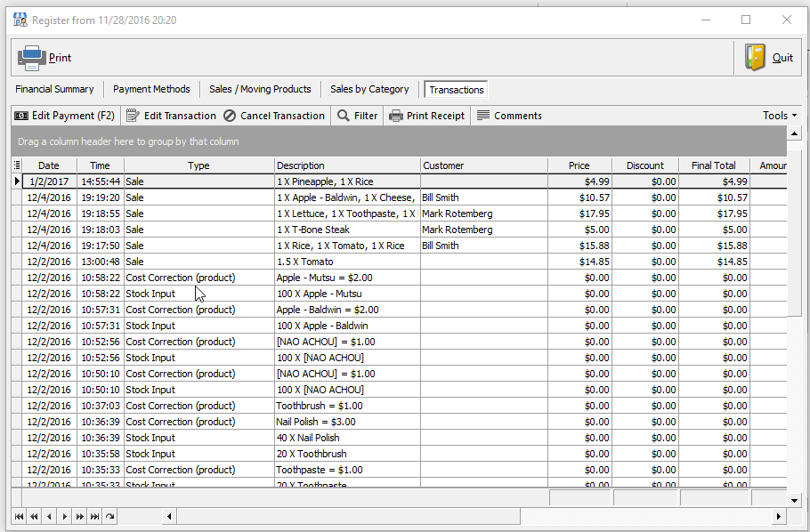
Task: Open Sales / Moving Products tab
Action: 260,89
